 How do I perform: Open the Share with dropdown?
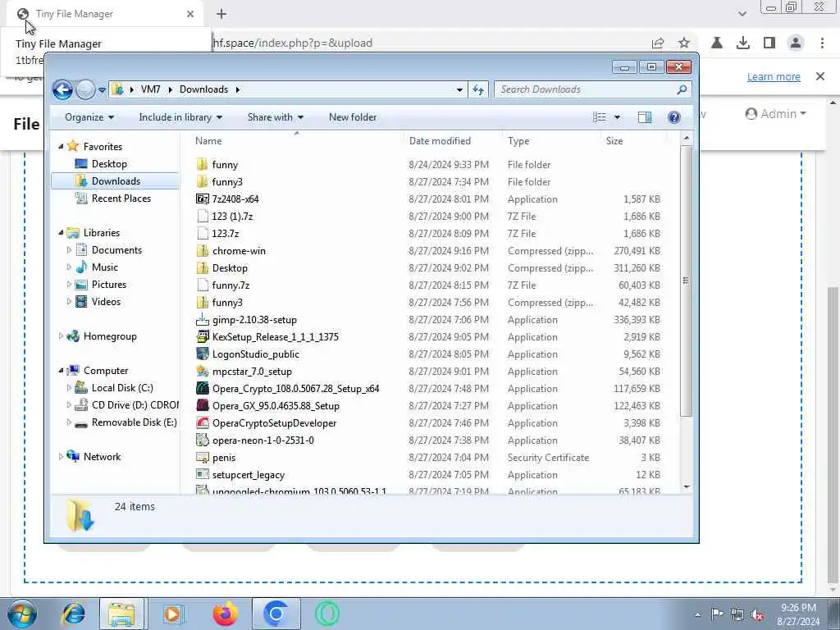pos(276,117)
